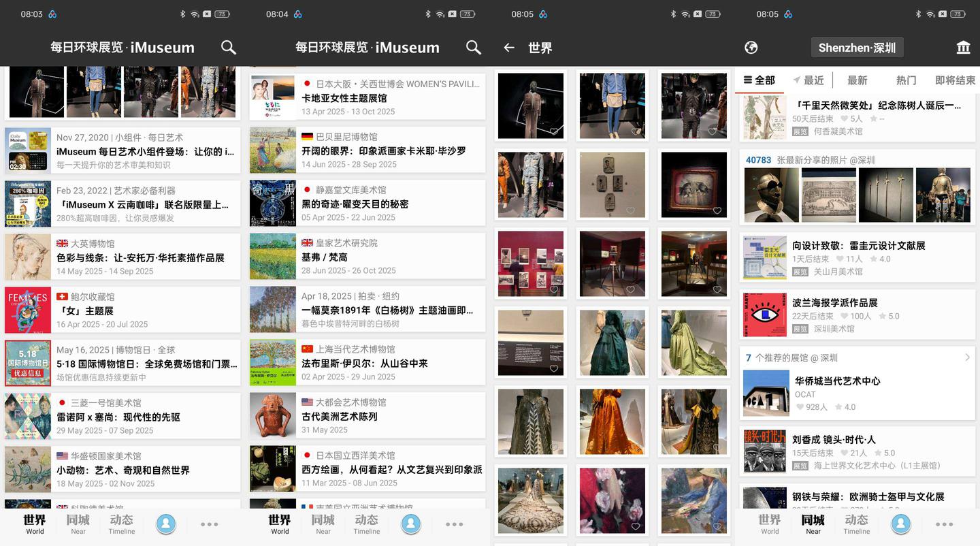The height and width of the screenshot is (546, 980).
Task: Open globe icon left of Shenzhen·深圳
Action: [751, 47]
